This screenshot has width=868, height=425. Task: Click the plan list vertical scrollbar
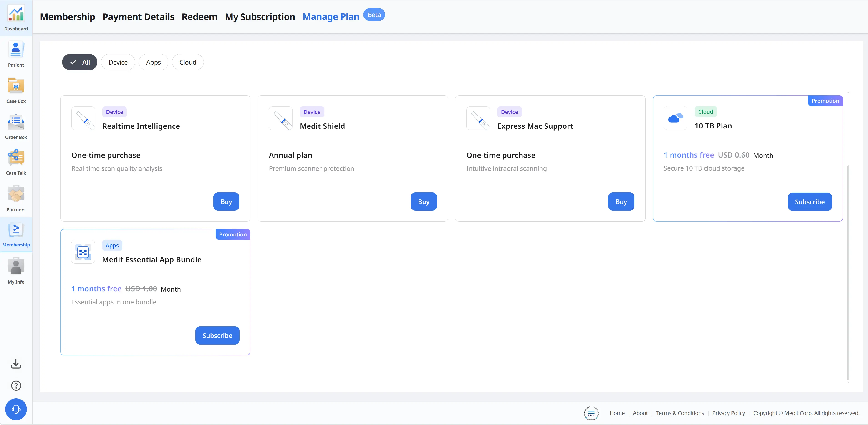click(x=848, y=273)
